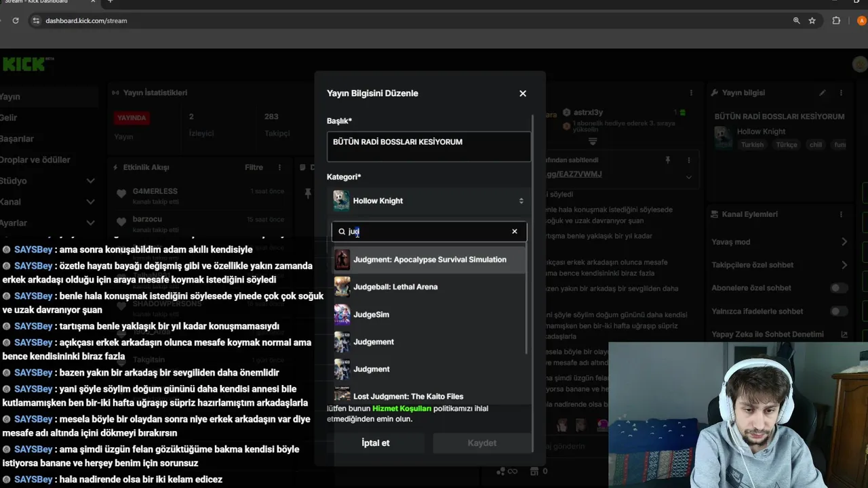Image resolution: width=868 pixels, height=488 pixels.
Task: Toggle Yalnızca ifadelerle sohbet switch
Action: point(840,311)
